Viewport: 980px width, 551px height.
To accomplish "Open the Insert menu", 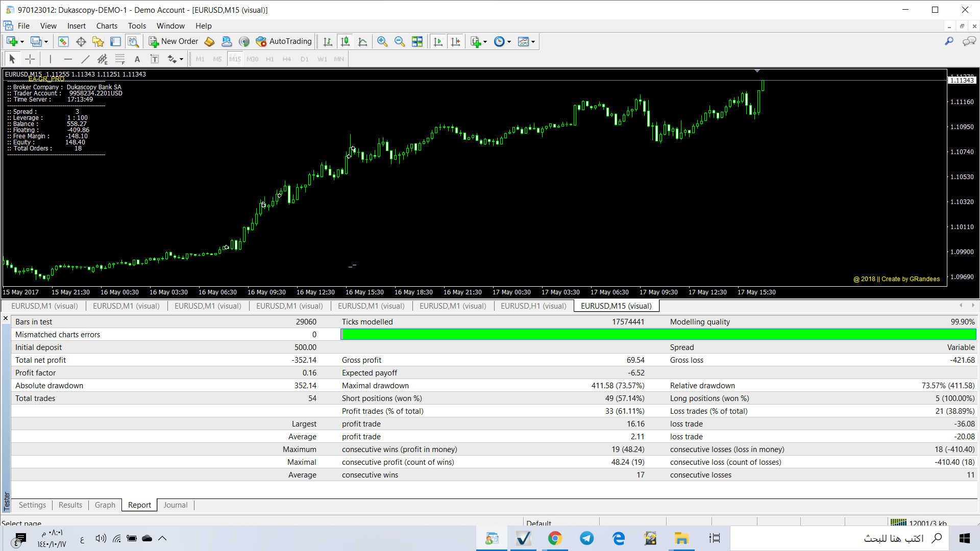I will (x=77, y=26).
